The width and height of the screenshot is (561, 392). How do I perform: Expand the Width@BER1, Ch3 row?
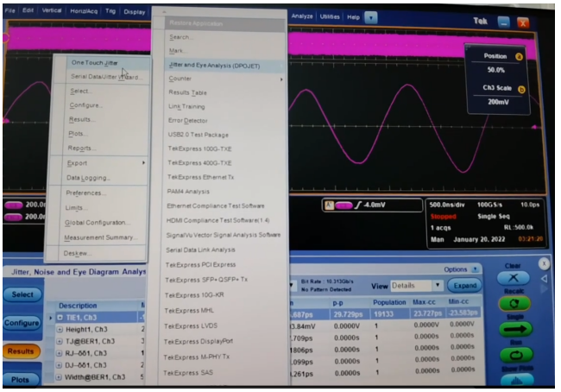coord(59,377)
